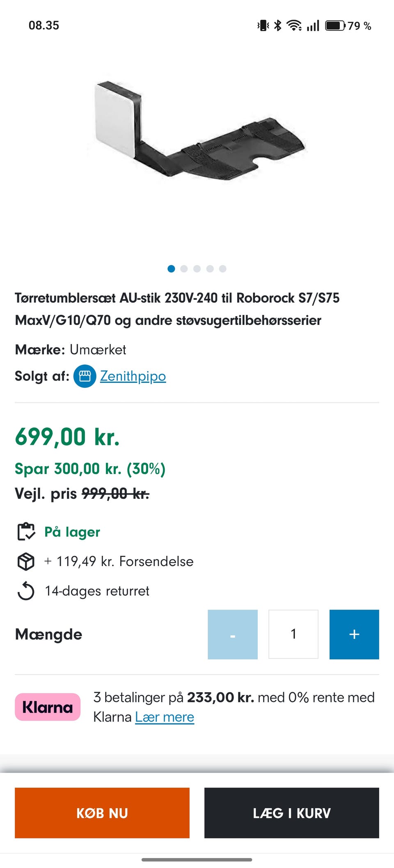
Task: Click the shipping box icon next to Forsendelse
Action: pyautogui.click(x=25, y=561)
